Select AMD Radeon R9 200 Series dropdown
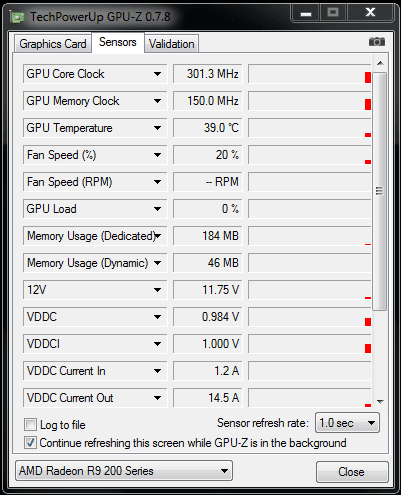This screenshot has width=401, height=495. pyautogui.click(x=124, y=471)
